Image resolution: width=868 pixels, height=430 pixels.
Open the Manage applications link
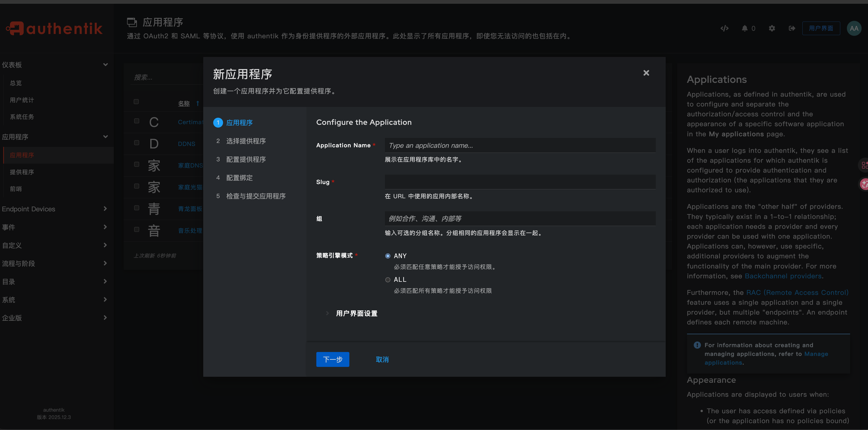point(766,358)
